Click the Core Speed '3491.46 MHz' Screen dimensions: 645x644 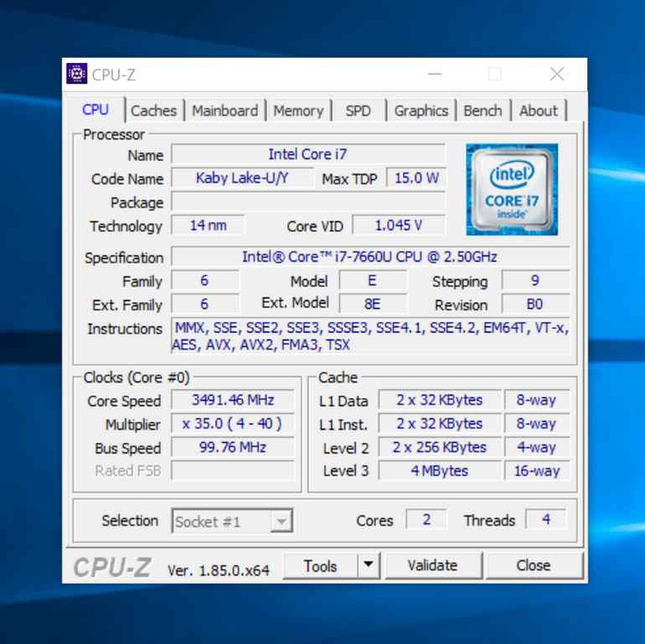(x=233, y=400)
